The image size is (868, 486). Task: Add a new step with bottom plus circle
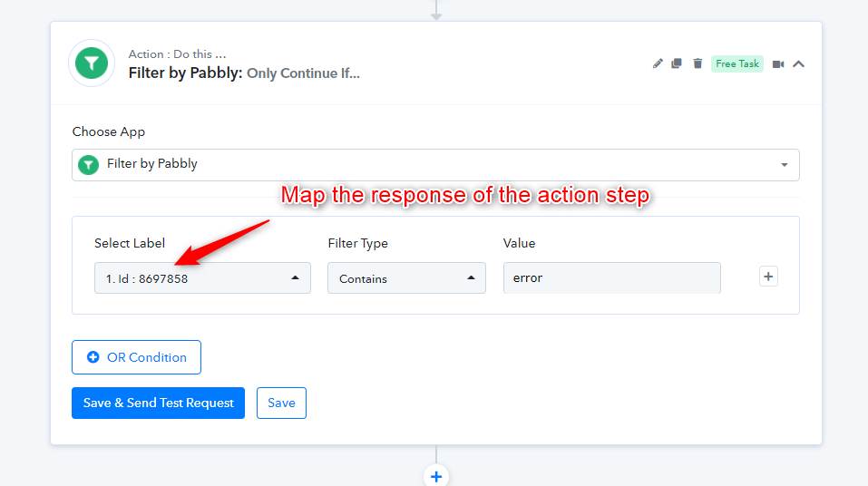436,476
